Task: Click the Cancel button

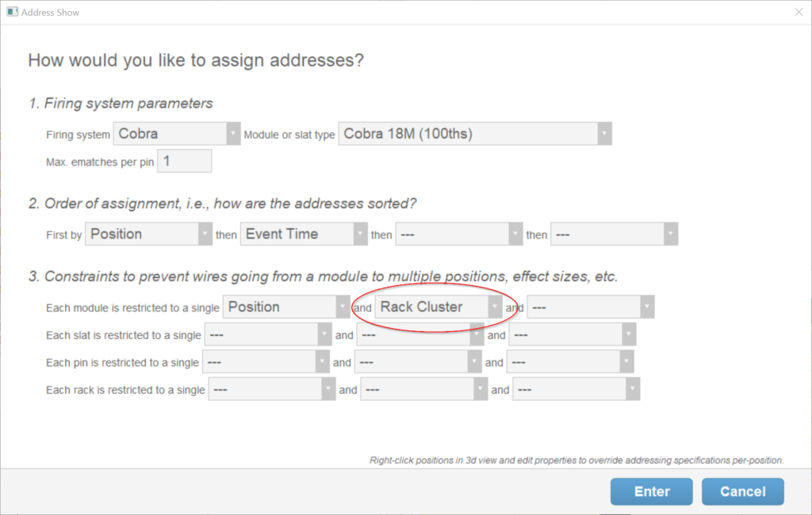Action: [x=742, y=491]
